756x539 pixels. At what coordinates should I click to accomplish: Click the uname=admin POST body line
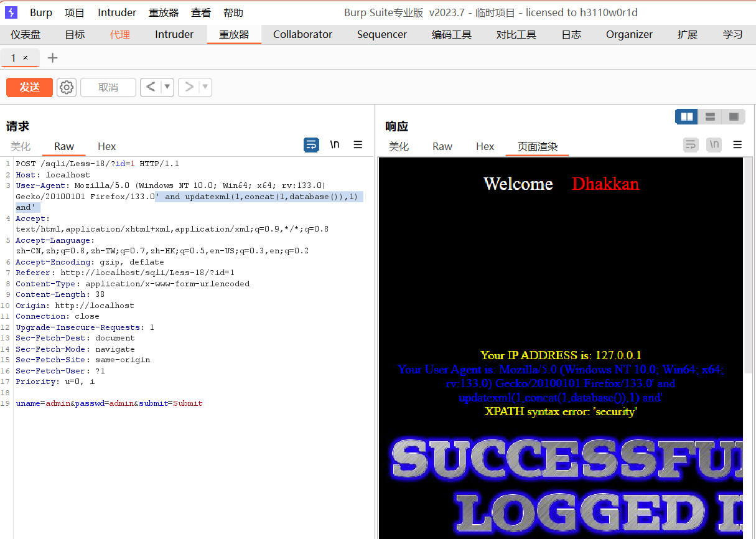coord(109,403)
